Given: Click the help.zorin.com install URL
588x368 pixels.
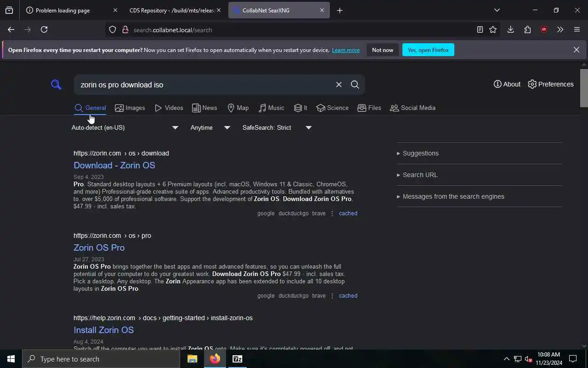Looking at the screenshot, I should pyautogui.click(x=163, y=318).
